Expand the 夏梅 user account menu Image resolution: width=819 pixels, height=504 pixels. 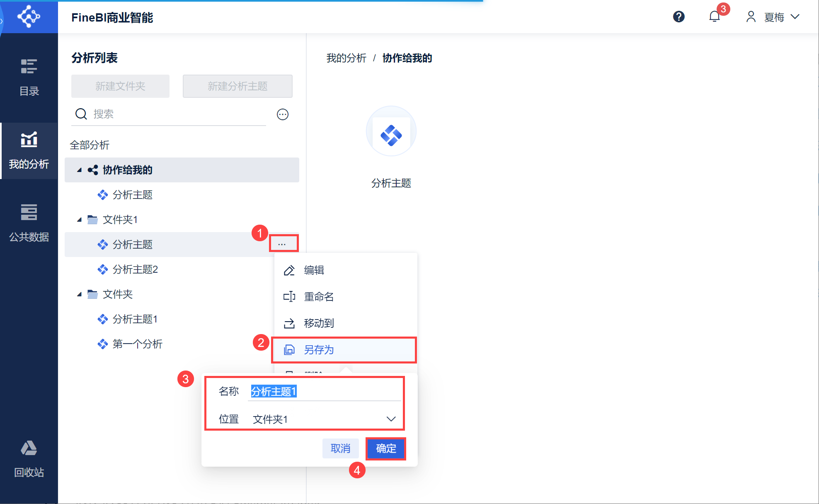point(773,17)
